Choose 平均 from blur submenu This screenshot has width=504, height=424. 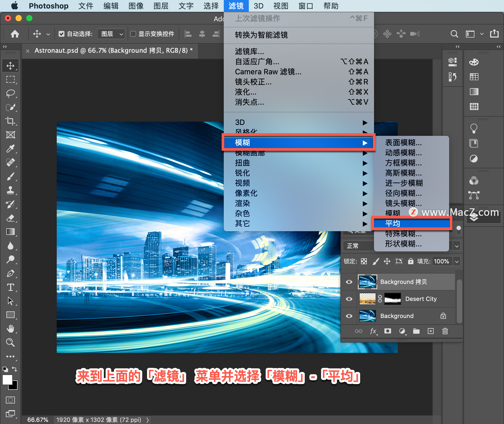(x=412, y=223)
